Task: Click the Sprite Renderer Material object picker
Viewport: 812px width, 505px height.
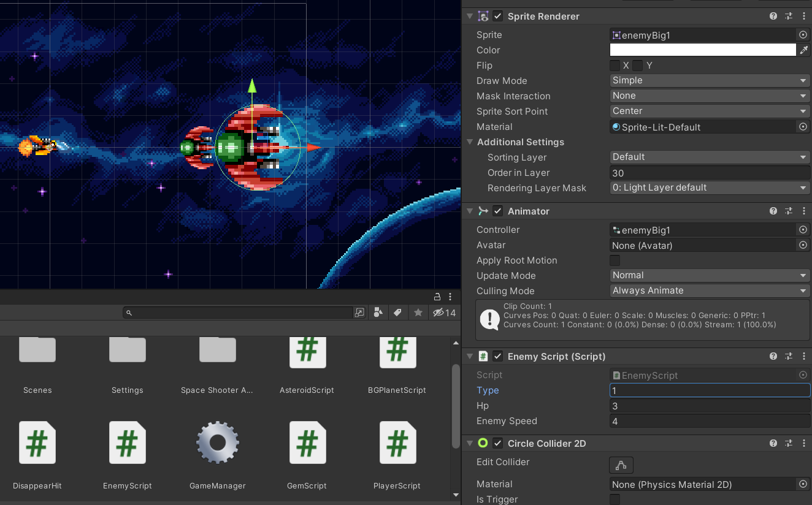Action: [803, 127]
